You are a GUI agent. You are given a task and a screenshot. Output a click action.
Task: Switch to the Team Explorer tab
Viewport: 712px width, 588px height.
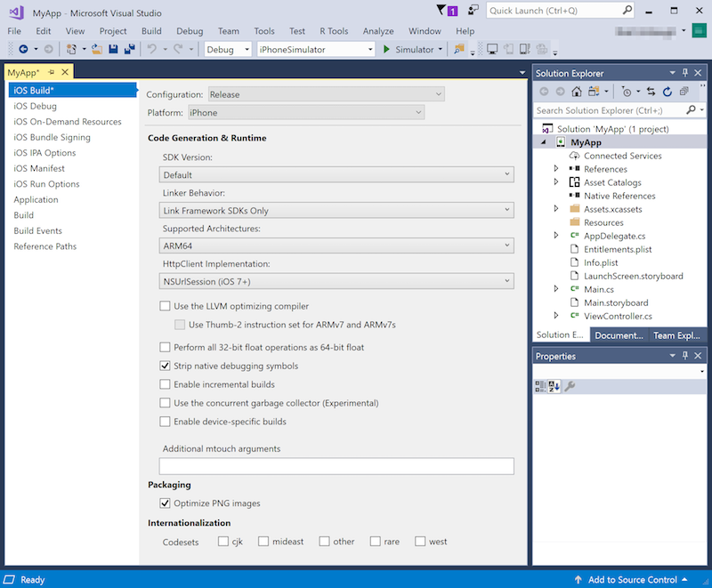pyautogui.click(x=677, y=335)
